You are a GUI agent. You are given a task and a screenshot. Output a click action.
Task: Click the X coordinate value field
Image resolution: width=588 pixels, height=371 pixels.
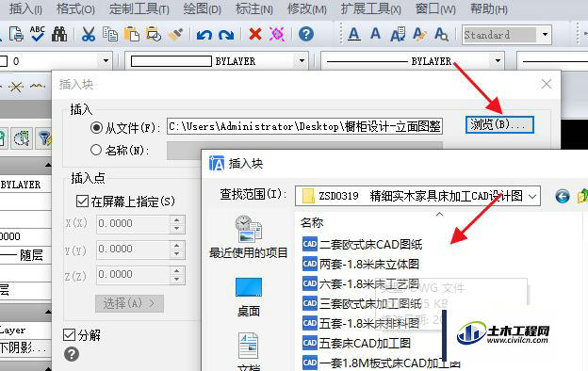pyautogui.click(x=133, y=224)
